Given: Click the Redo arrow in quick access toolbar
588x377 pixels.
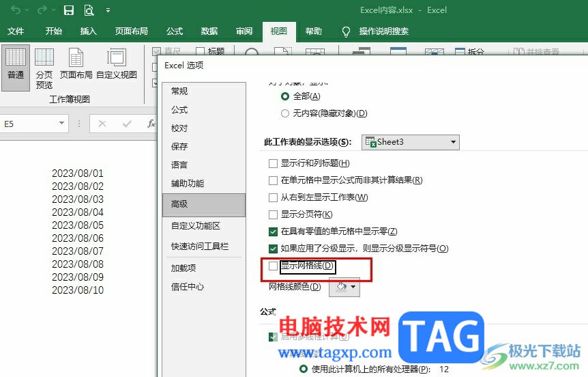Looking at the screenshot, I should click(x=42, y=10).
